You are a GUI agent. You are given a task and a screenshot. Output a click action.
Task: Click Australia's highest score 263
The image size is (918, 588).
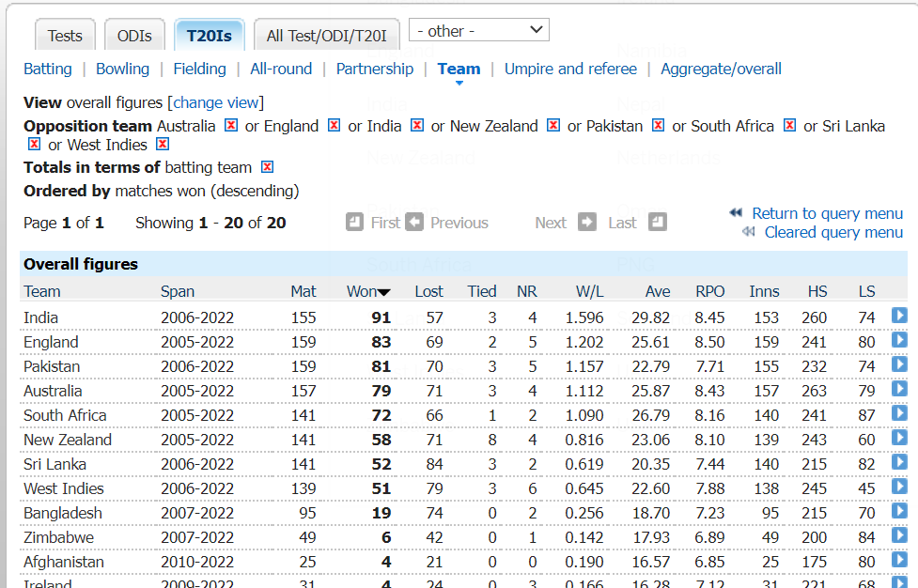click(814, 390)
